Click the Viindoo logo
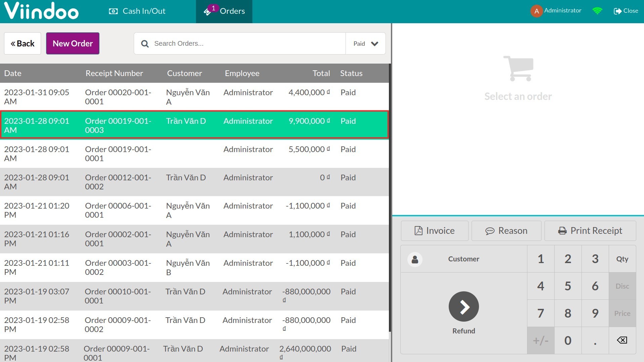 [41, 11]
